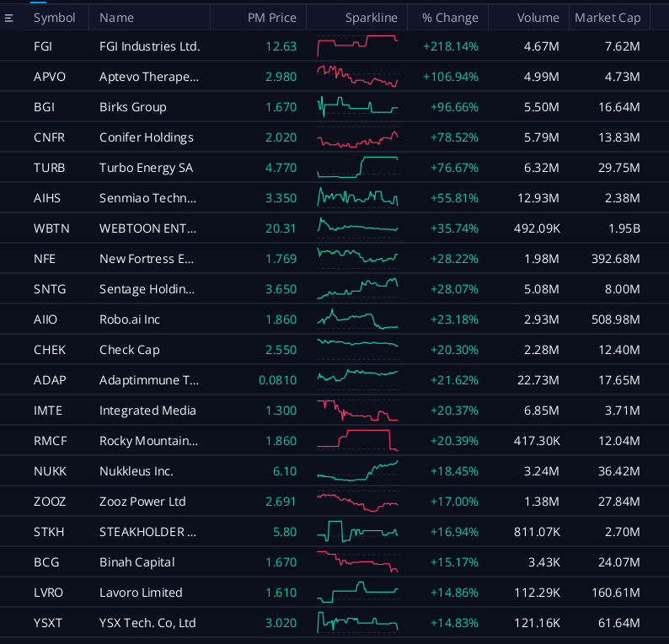Select the CHEK symbol
The height and width of the screenshot is (644, 669).
[x=50, y=349]
